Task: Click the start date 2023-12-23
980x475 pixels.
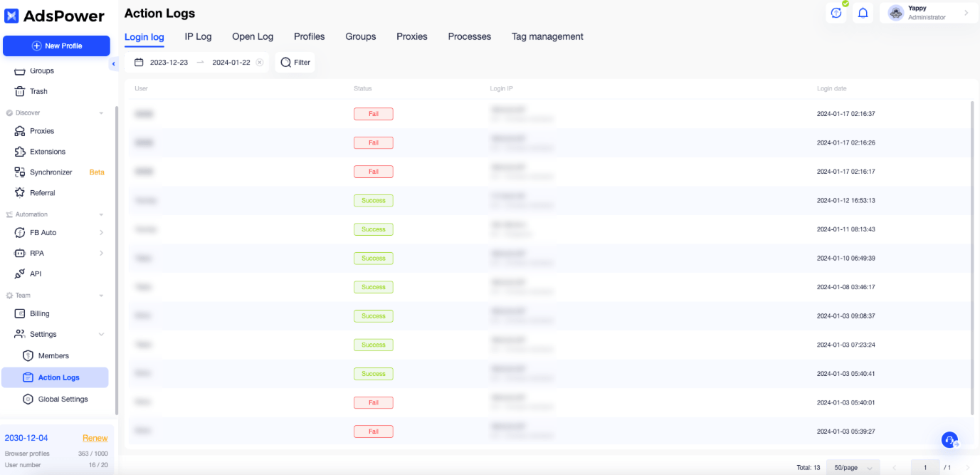Action: coord(169,62)
